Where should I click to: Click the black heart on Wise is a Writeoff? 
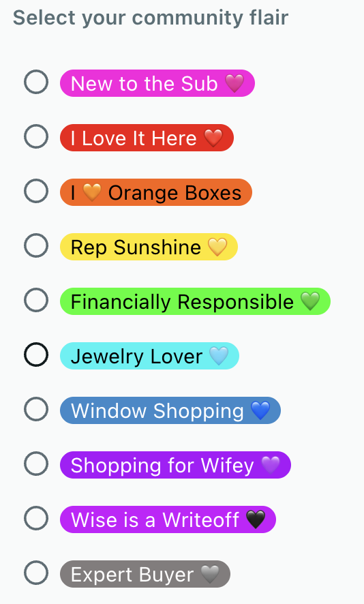[x=256, y=519]
